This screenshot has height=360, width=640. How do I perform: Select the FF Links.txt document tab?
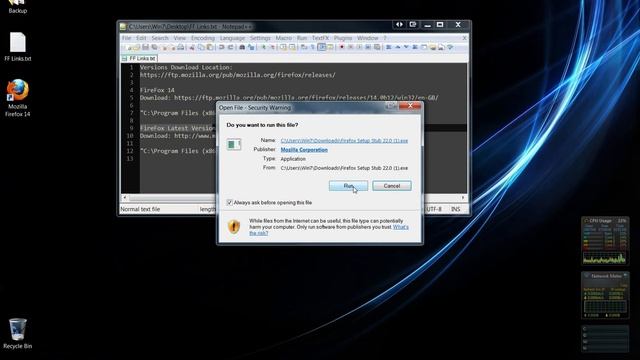[x=139, y=58]
